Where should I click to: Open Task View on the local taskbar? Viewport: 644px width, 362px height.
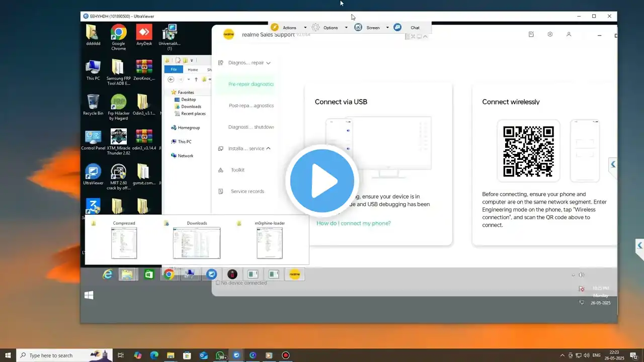coord(121,355)
